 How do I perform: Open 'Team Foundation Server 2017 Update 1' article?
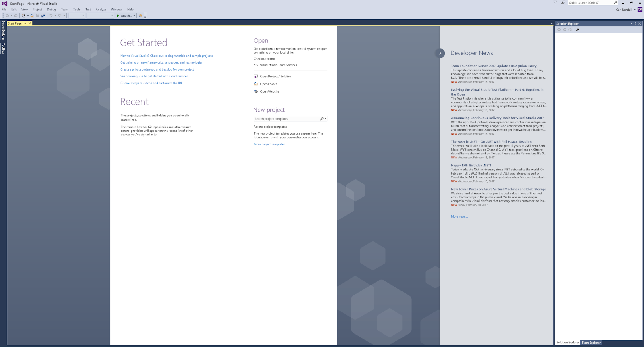pyautogui.click(x=494, y=66)
